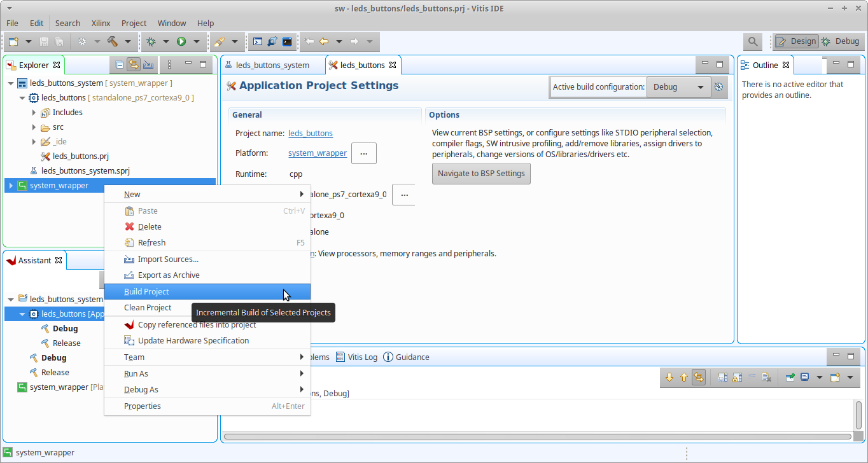
Task: Click the Scroll Lock icon in console toolbar
Action: pyautogui.click(x=738, y=377)
